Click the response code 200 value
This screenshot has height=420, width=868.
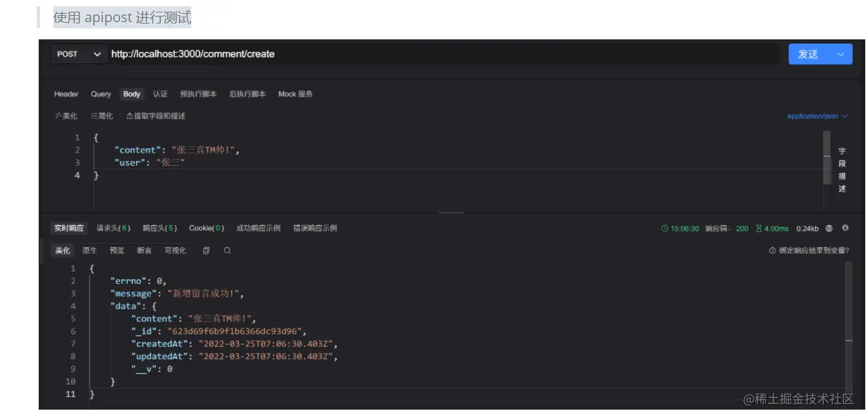pos(742,229)
